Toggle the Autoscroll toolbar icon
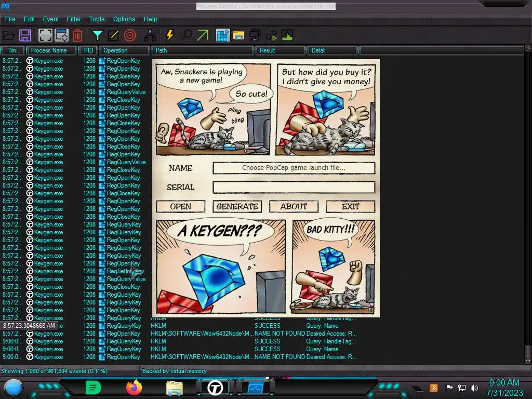This screenshot has height=399, width=532. pyautogui.click(x=62, y=35)
